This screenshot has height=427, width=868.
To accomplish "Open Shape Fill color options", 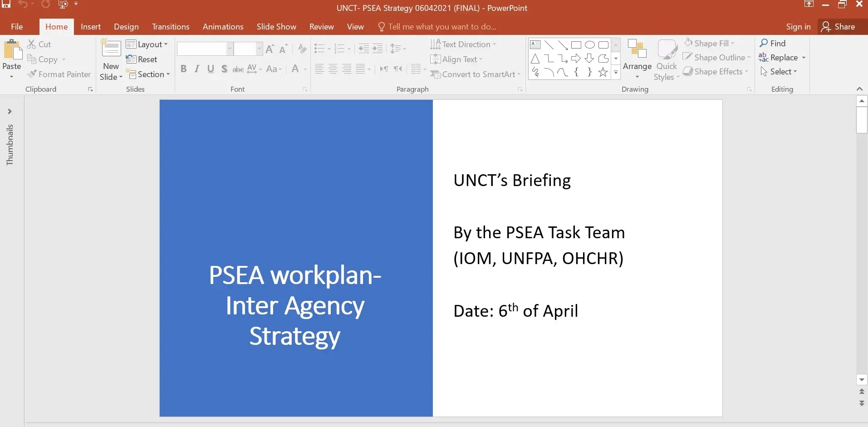I will pyautogui.click(x=709, y=43).
